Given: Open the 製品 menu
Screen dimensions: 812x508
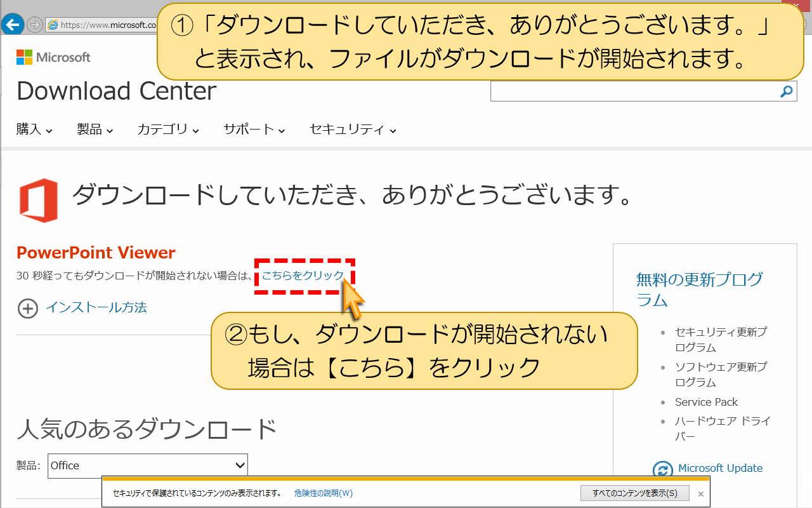Looking at the screenshot, I should 95,130.
